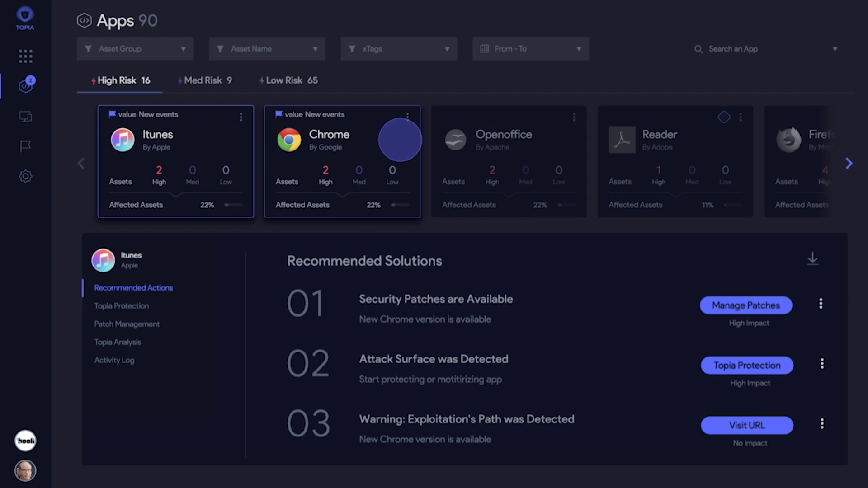Switch to the Low Risk tab
This screenshot has height=488, width=868.
[288, 80]
